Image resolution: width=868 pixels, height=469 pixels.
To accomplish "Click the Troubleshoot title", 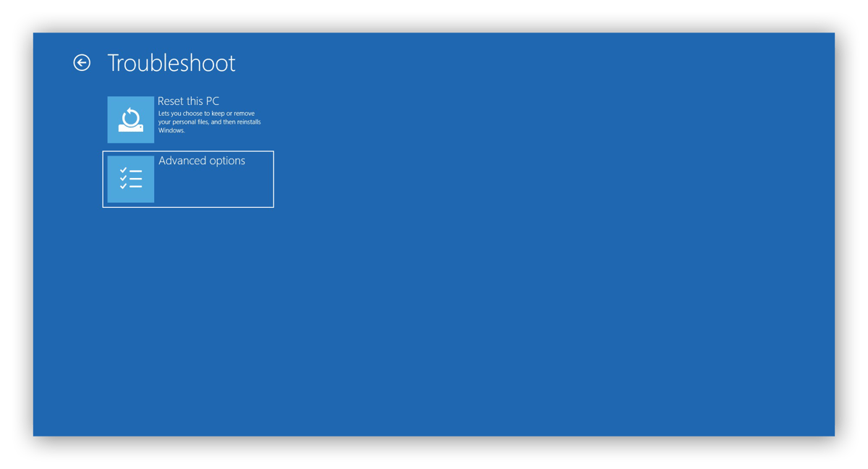I will (x=171, y=63).
